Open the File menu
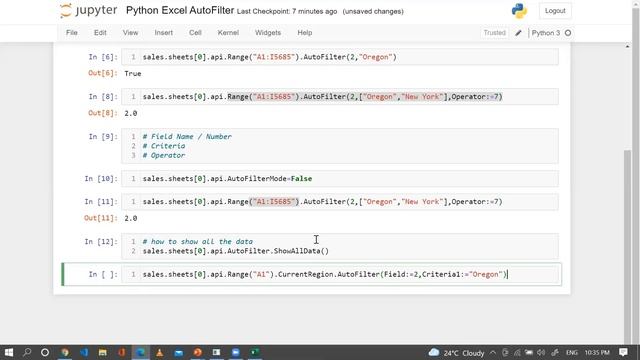 click(x=72, y=33)
